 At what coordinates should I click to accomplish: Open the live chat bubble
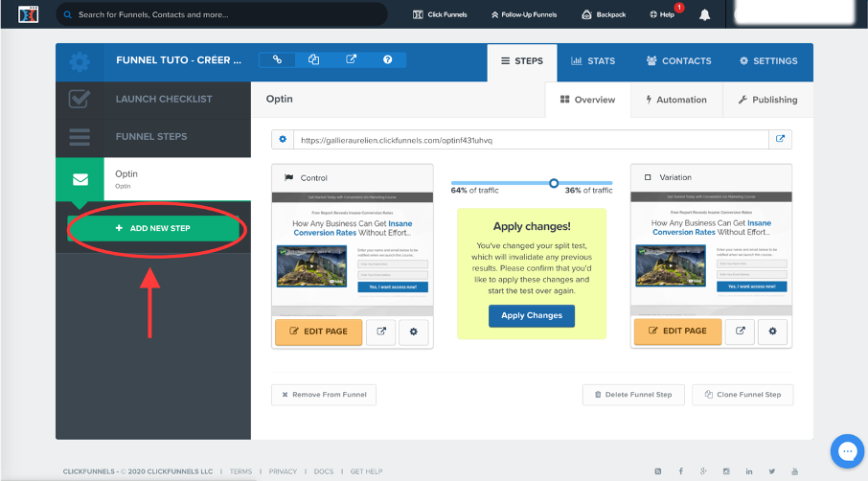click(848, 451)
